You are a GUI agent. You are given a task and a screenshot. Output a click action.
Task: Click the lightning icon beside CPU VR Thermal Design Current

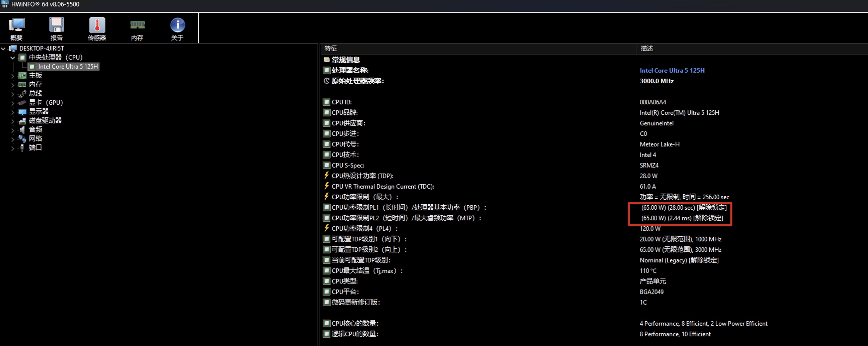point(327,186)
